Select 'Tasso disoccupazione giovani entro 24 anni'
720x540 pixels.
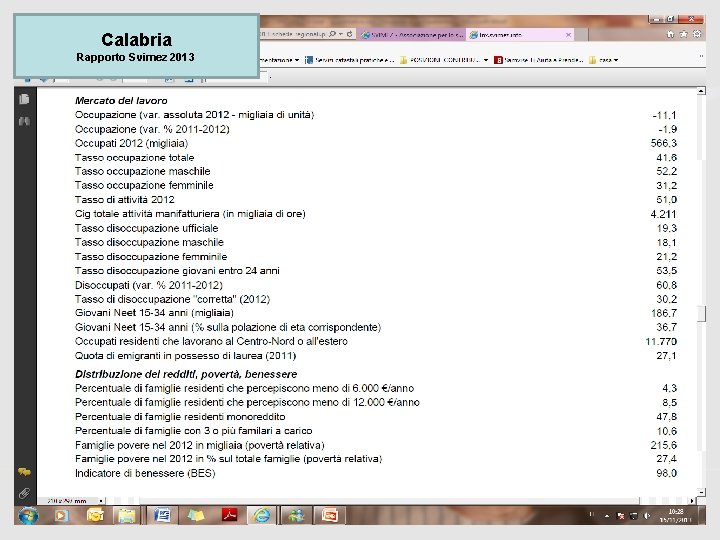pos(177,271)
